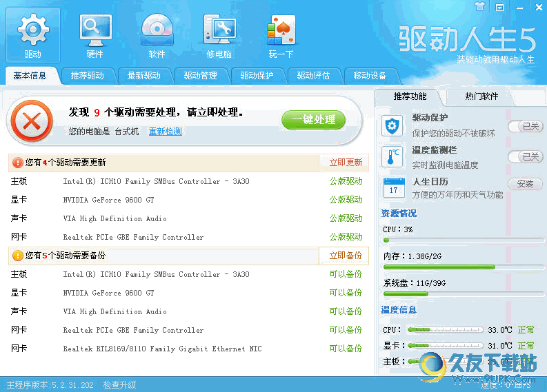Click 公版驱动 for Intel ICH10 SMBus Controller
Viewport: 547px width, 392px height.
tap(346, 181)
